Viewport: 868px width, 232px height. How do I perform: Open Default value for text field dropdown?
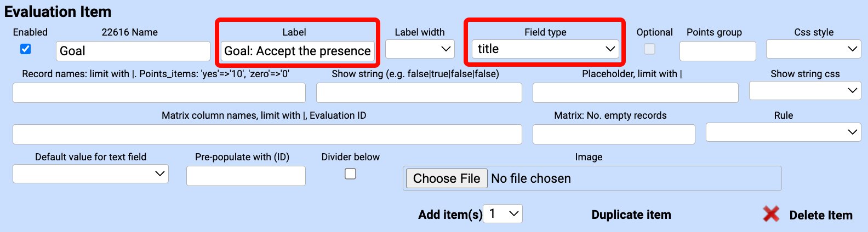click(x=90, y=174)
